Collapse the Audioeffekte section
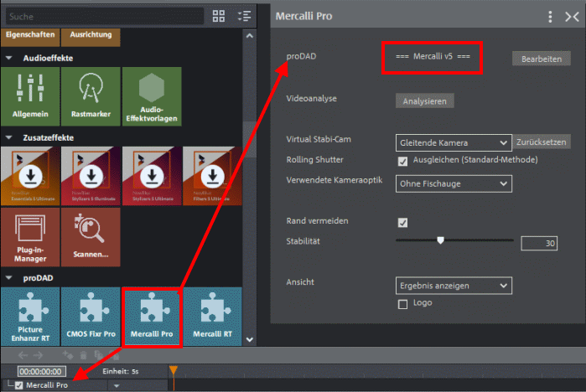The image size is (586, 392). pos(9,58)
